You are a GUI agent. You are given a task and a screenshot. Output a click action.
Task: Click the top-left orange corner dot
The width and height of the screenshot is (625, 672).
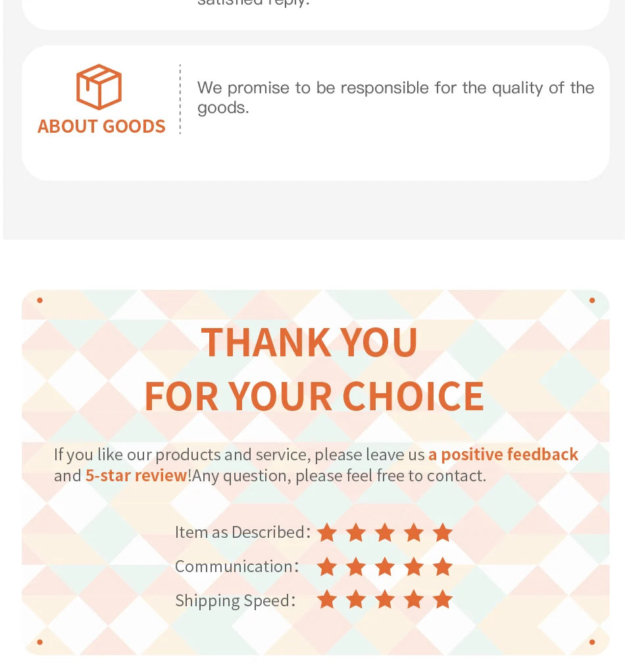pos(40,300)
